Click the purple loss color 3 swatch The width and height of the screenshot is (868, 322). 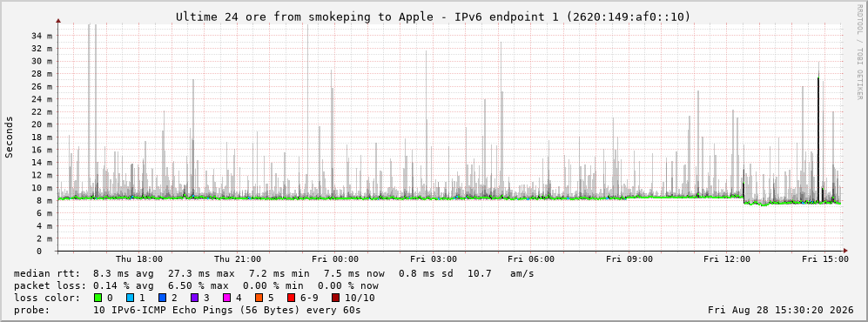pyautogui.click(x=194, y=298)
